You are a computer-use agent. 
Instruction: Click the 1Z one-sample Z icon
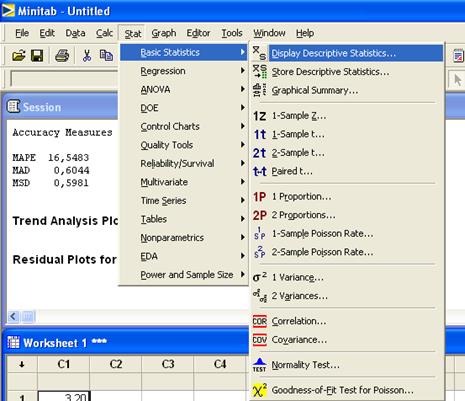tap(259, 116)
